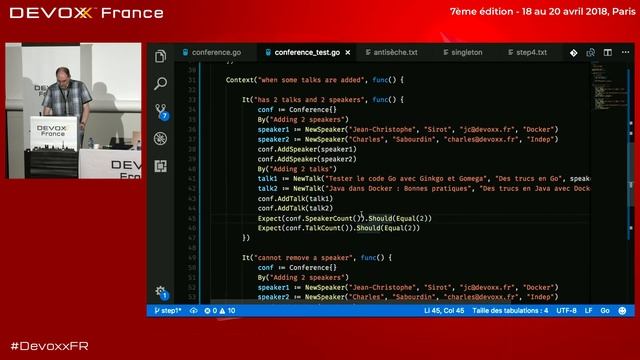Click Taille des tabulations : 4 setting

[x=510, y=311]
